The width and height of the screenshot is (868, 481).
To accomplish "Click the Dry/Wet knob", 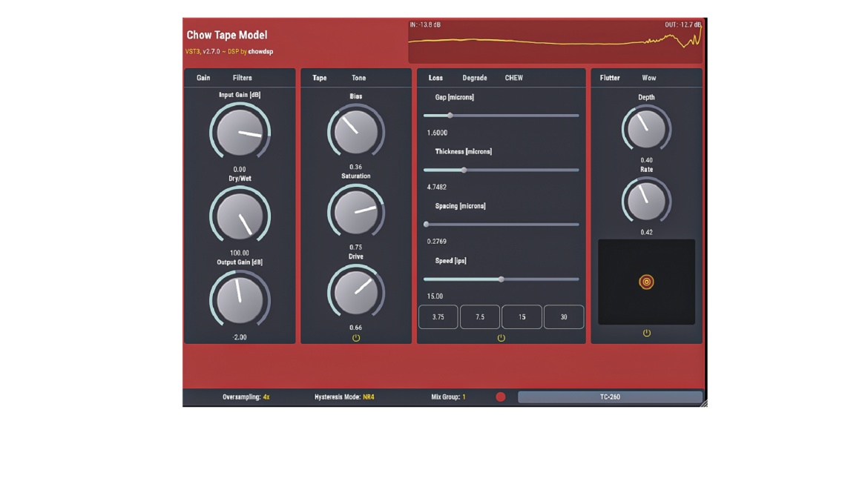I will pos(240,216).
